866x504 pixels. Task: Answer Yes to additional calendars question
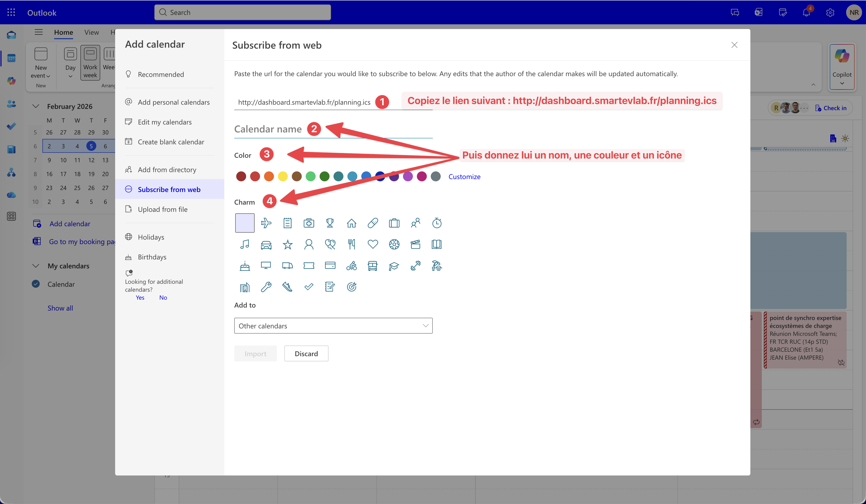pos(140,298)
